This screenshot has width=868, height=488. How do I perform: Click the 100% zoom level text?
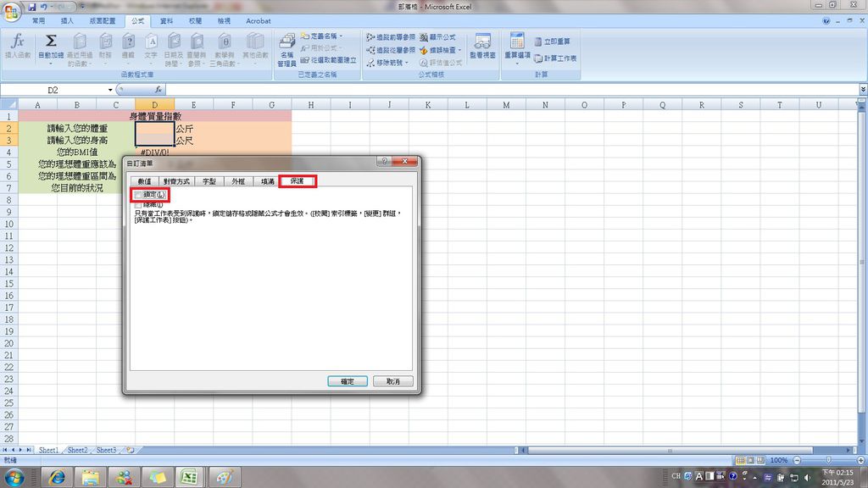[x=779, y=460]
